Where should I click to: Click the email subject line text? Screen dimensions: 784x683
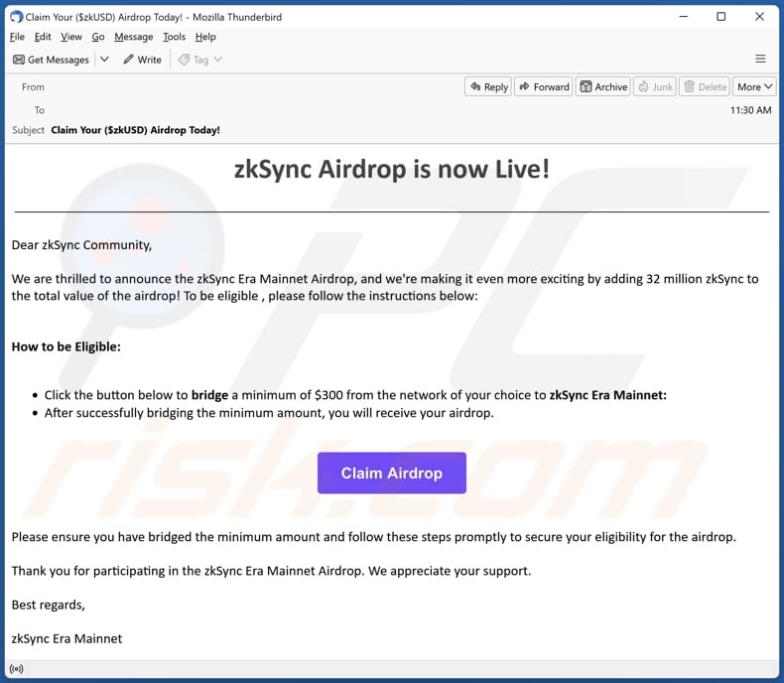tap(135, 130)
